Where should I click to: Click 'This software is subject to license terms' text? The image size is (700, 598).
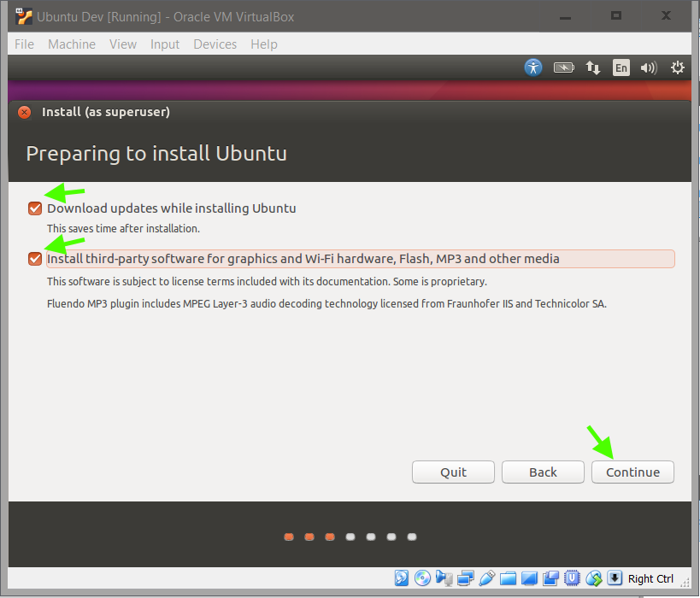pyautogui.click(x=267, y=282)
